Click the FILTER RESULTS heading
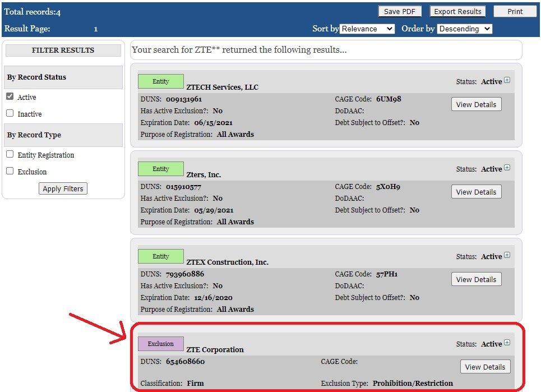The height and width of the screenshot is (392, 541). click(x=63, y=50)
